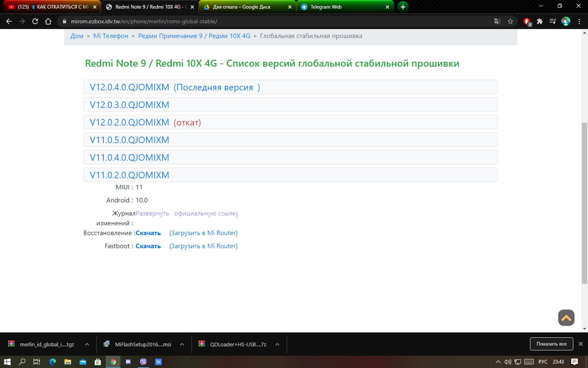Click Развернуть changelog link
This screenshot has height=368, width=588.
pos(152,213)
